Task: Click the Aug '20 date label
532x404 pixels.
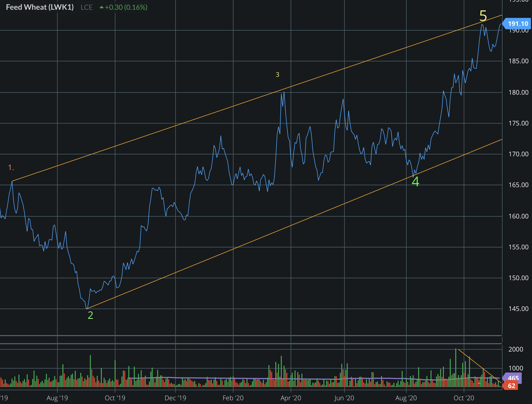Action: pyautogui.click(x=406, y=398)
